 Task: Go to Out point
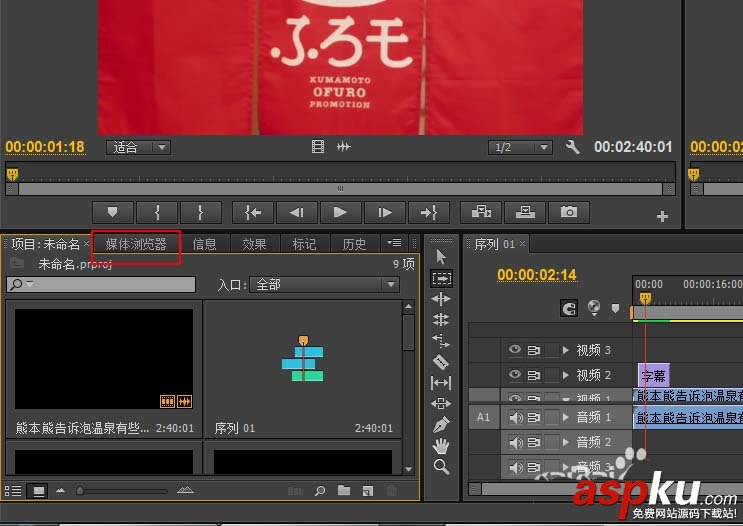(x=428, y=212)
